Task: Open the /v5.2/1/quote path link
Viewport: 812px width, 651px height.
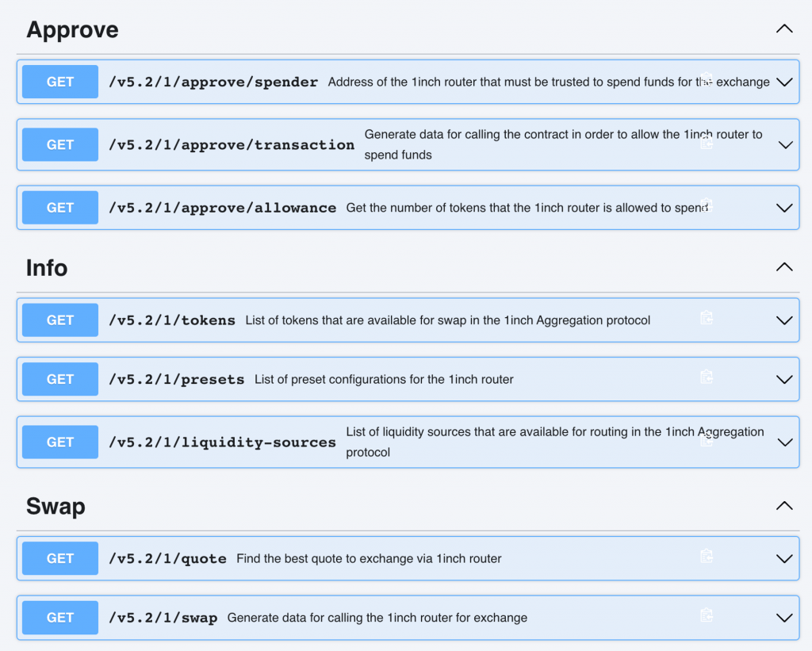Action: [168, 558]
